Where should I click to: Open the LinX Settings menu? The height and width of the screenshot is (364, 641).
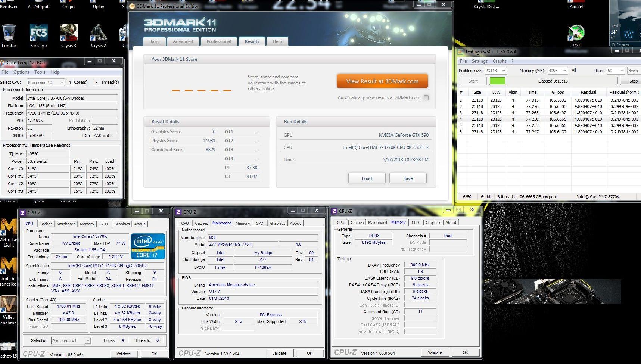pos(480,61)
